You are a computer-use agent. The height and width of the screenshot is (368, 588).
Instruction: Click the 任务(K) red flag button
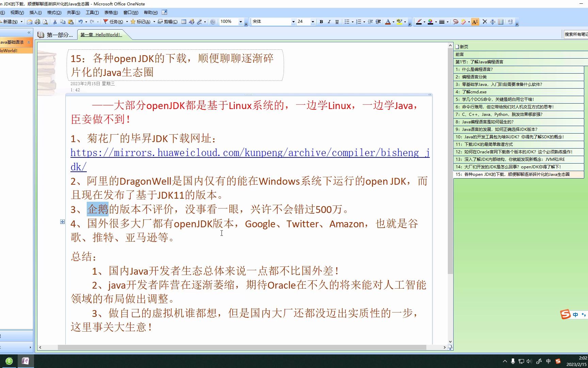tap(114, 22)
